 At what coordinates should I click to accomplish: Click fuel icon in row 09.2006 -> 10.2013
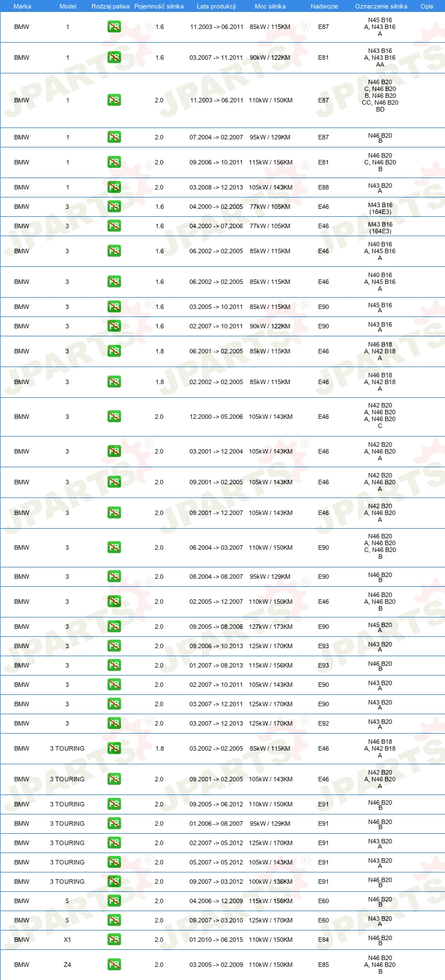pyautogui.click(x=114, y=646)
